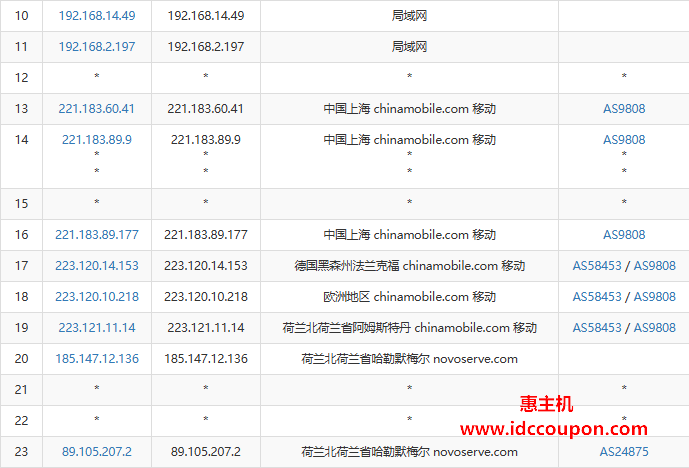Select hop number 11

(22, 47)
